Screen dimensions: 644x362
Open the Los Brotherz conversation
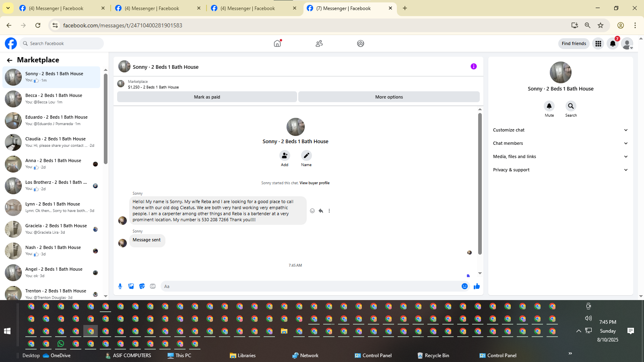click(x=52, y=186)
